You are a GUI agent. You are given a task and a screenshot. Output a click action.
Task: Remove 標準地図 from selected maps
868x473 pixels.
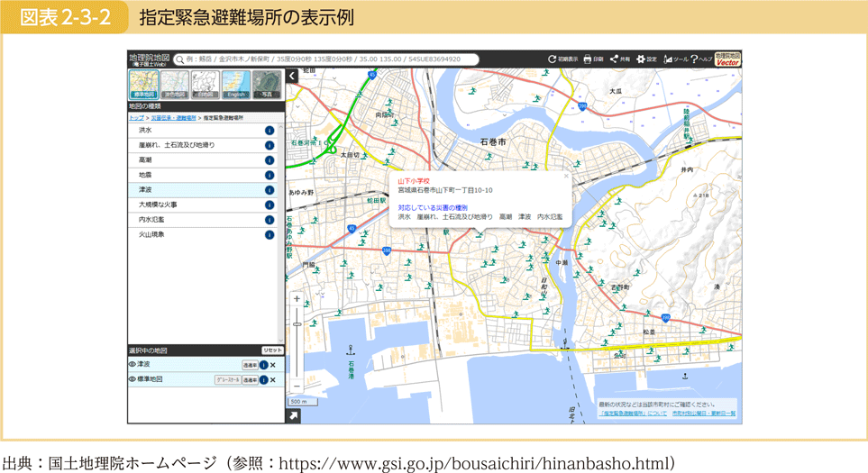tap(273, 380)
